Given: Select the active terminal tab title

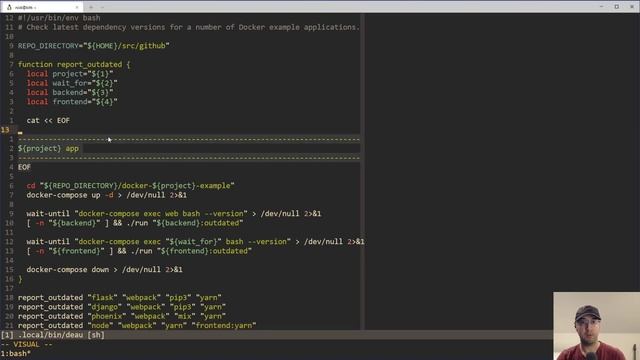Looking at the screenshot, I should click(25, 7).
